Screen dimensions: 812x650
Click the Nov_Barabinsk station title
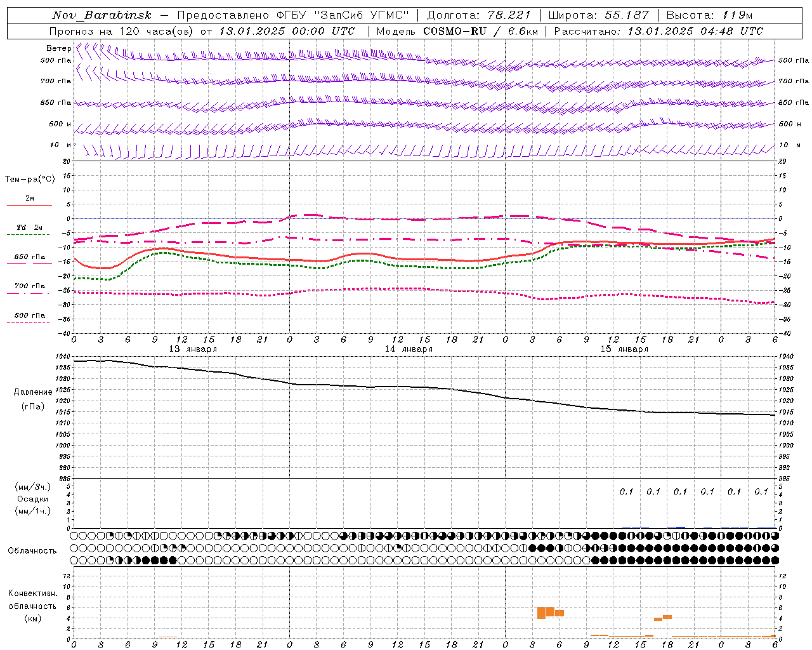pos(101,15)
